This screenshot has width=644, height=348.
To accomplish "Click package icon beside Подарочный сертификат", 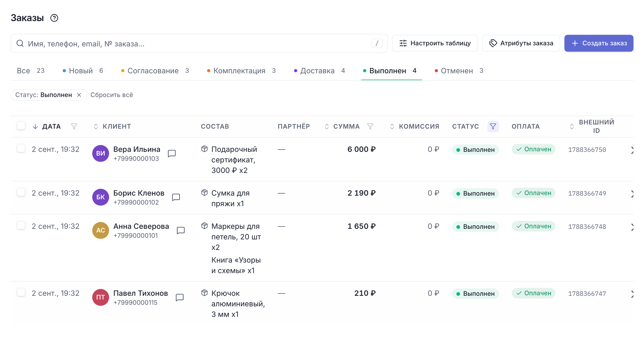I will click(204, 149).
